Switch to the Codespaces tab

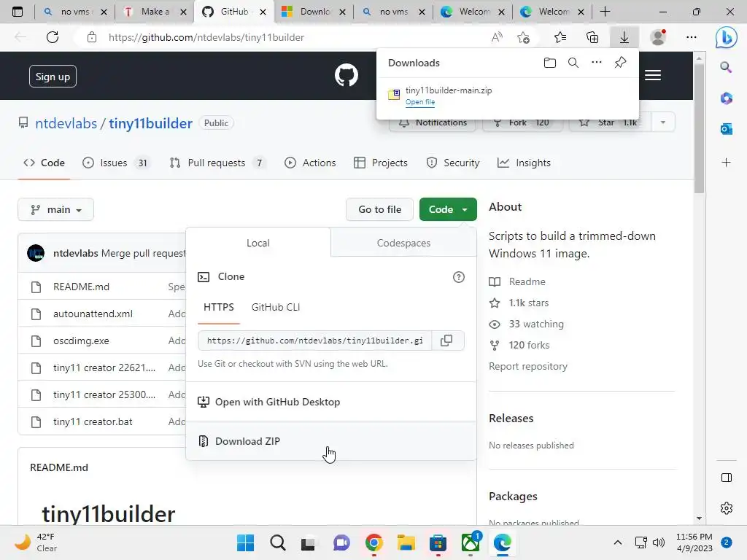pyautogui.click(x=403, y=243)
